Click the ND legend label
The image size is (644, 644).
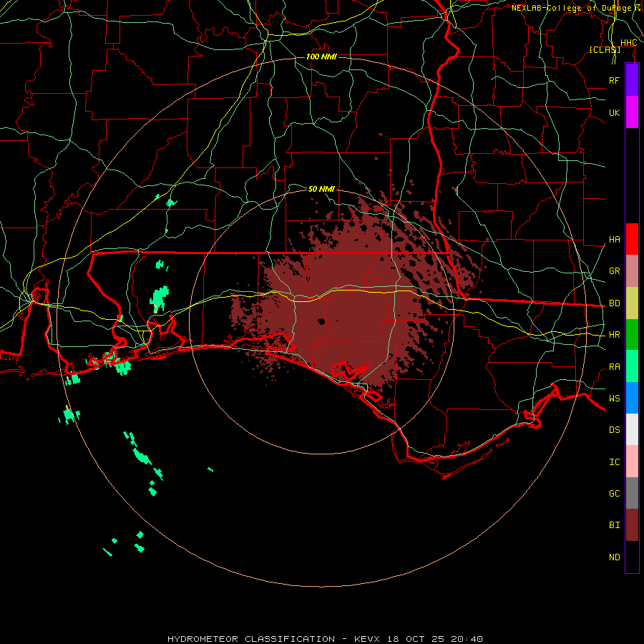point(614,557)
